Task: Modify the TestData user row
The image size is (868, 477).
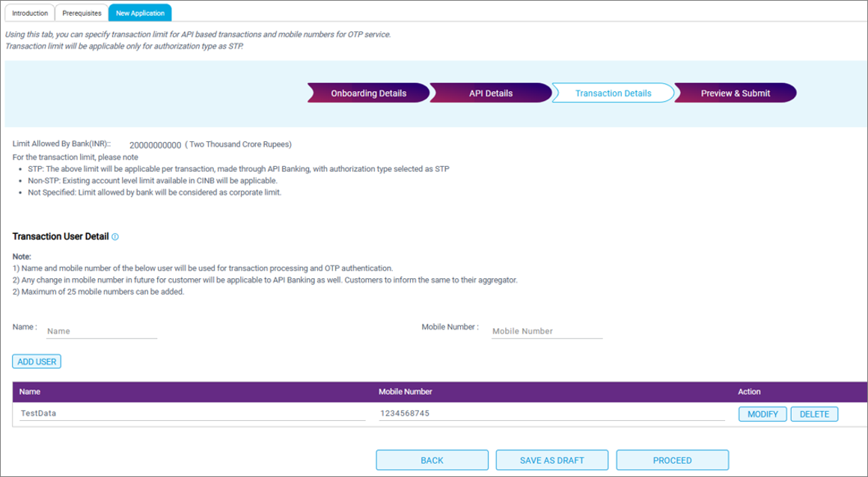Action: click(x=762, y=414)
